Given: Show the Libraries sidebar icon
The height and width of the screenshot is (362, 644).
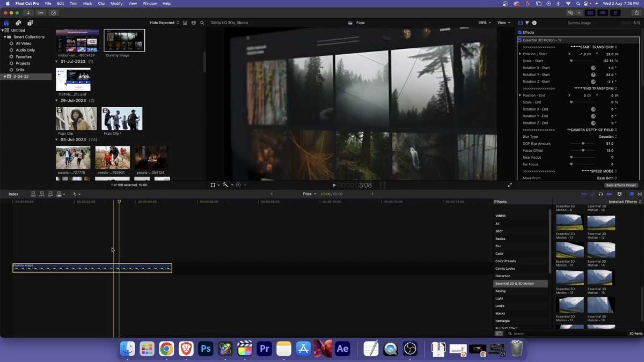Looking at the screenshot, I should click(x=6, y=23).
